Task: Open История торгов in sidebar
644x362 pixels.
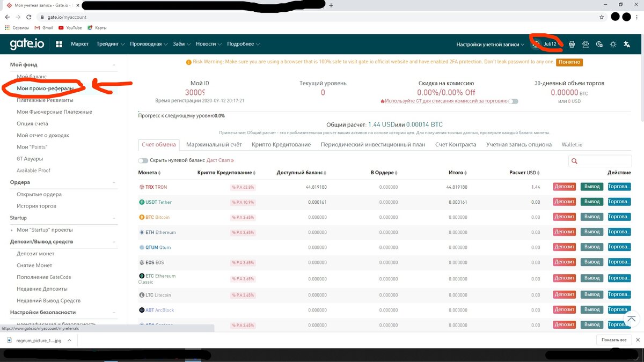Action: (x=36, y=206)
